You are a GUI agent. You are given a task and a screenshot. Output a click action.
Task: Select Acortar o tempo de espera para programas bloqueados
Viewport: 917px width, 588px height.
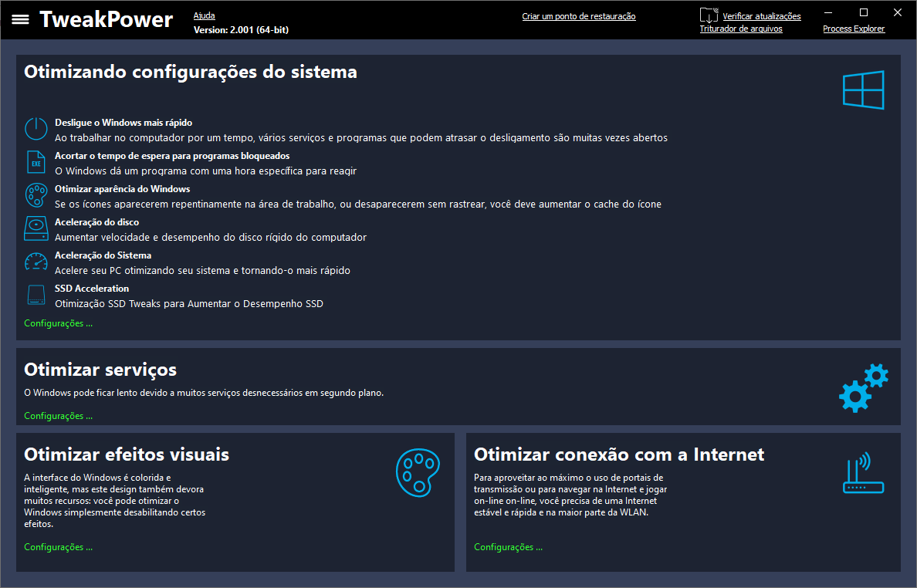pos(172,156)
